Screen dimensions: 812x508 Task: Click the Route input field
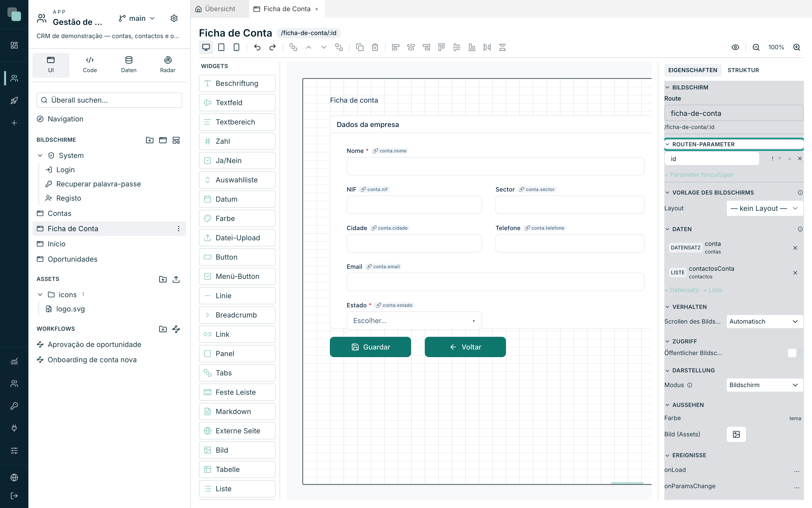tap(734, 113)
